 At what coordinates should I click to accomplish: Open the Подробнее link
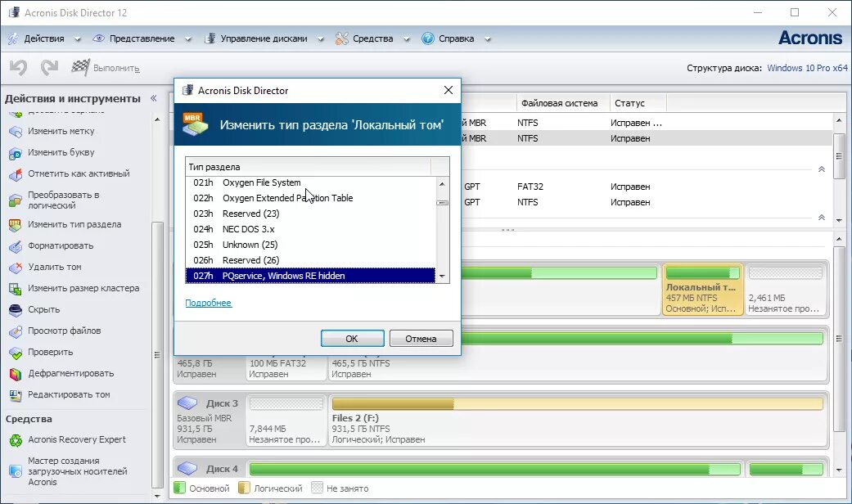(x=208, y=303)
